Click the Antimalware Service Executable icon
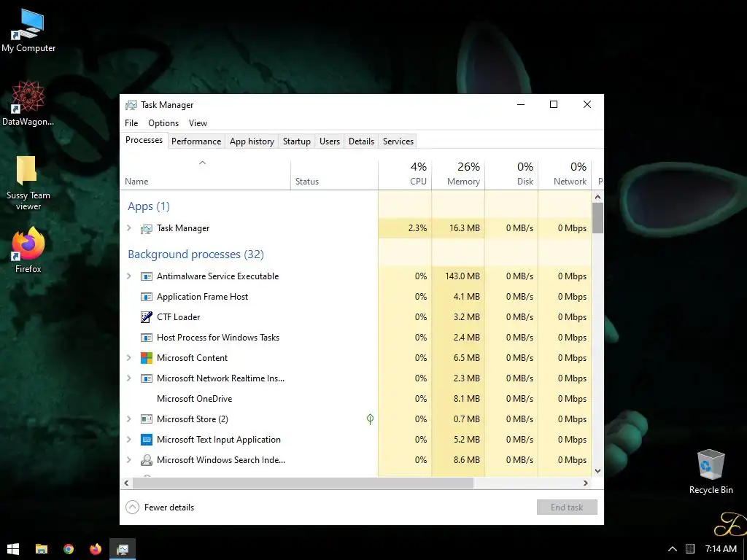 pyautogui.click(x=146, y=276)
